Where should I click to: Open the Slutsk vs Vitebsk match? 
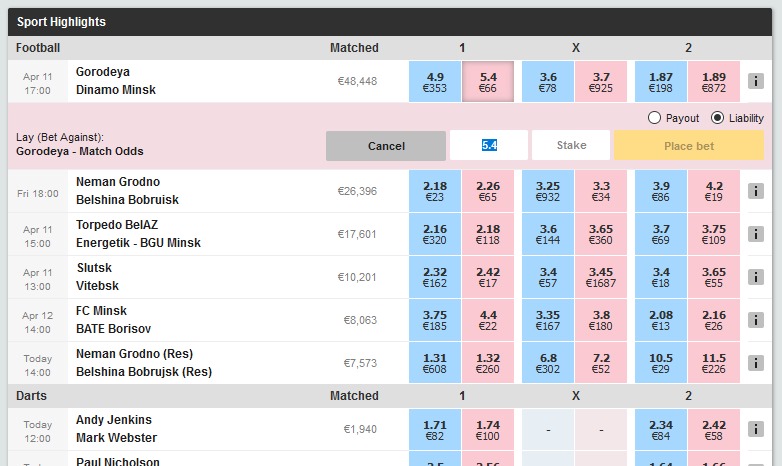tap(96, 277)
